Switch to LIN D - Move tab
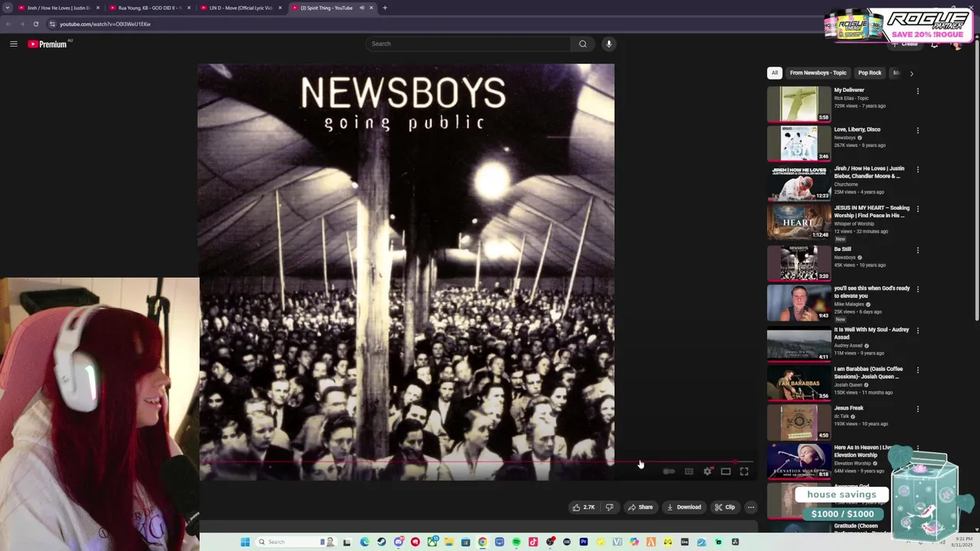980x551 pixels. point(240,8)
